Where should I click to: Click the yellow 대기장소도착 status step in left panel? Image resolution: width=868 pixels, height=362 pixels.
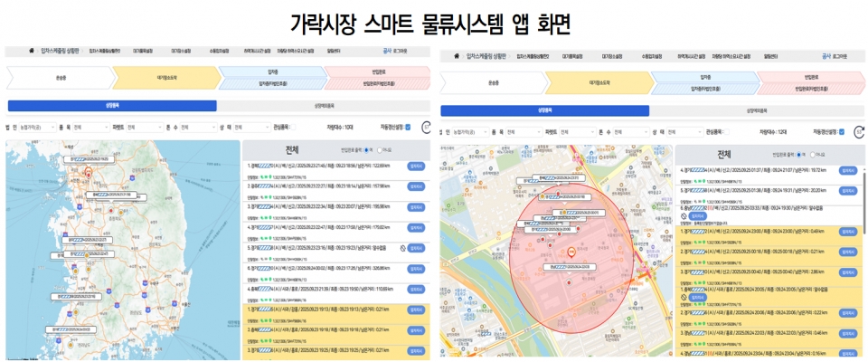click(166, 80)
